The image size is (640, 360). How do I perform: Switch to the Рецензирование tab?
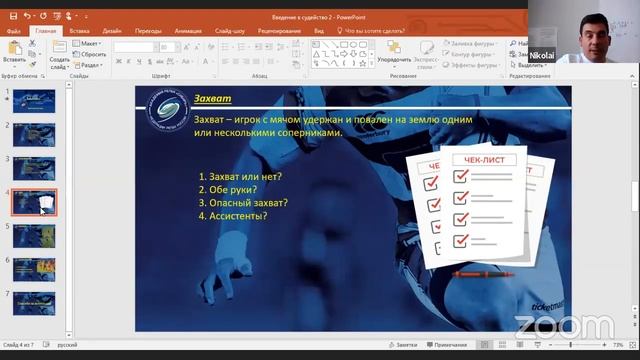tap(279, 31)
